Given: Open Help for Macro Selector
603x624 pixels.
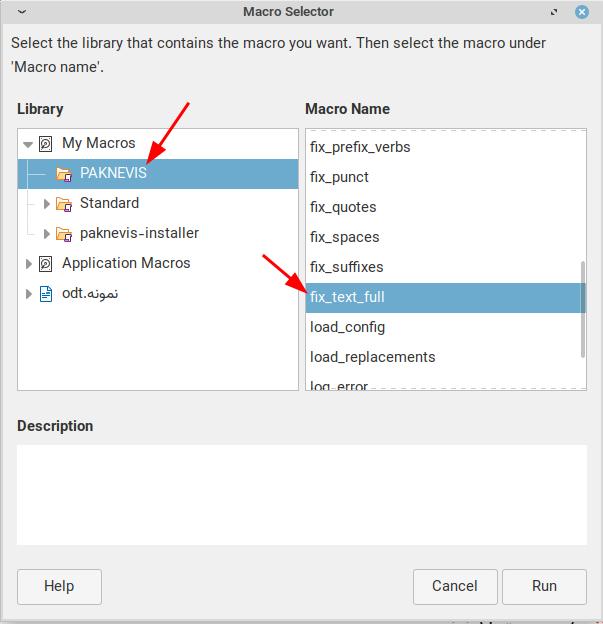Looking at the screenshot, I should [59, 586].
